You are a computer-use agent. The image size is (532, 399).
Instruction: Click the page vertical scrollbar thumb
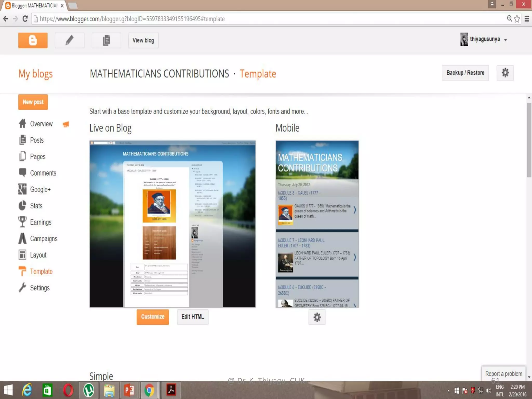pyautogui.click(x=529, y=140)
